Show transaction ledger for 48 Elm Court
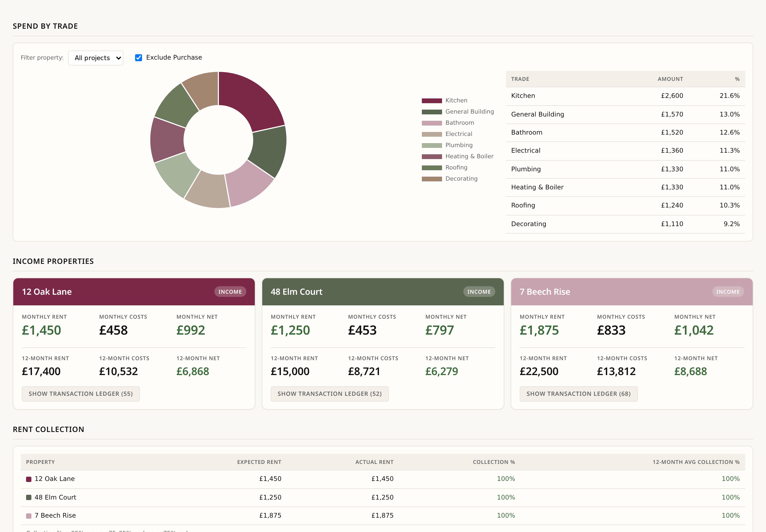The image size is (766, 532). [x=330, y=394]
